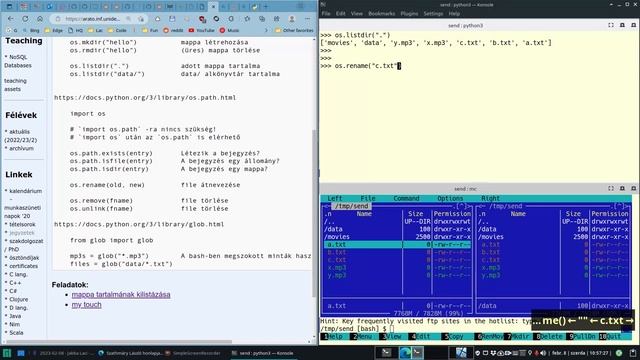640x360 pixels.
Task: Open the NoSQL Databases sidebar link
Action: click(x=18, y=61)
